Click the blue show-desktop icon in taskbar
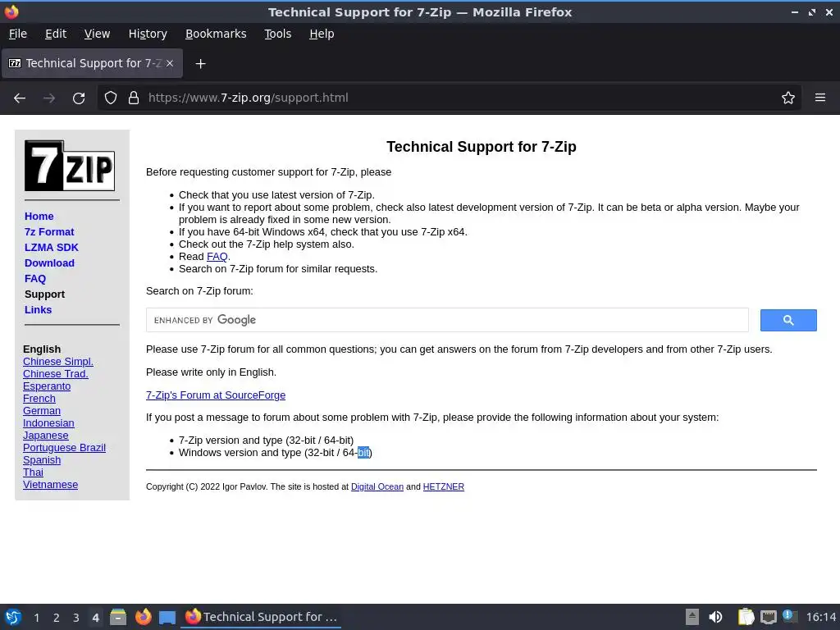This screenshot has height=630, width=840. [167, 618]
